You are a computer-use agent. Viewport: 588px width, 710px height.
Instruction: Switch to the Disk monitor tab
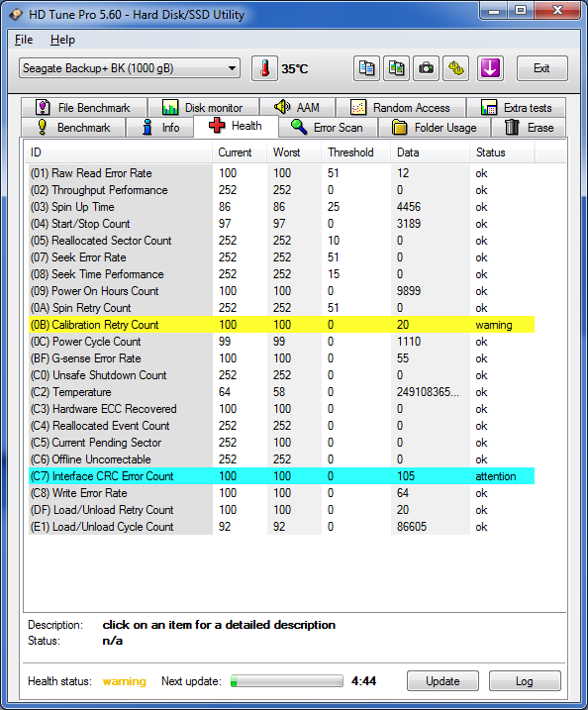pyautogui.click(x=203, y=108)
